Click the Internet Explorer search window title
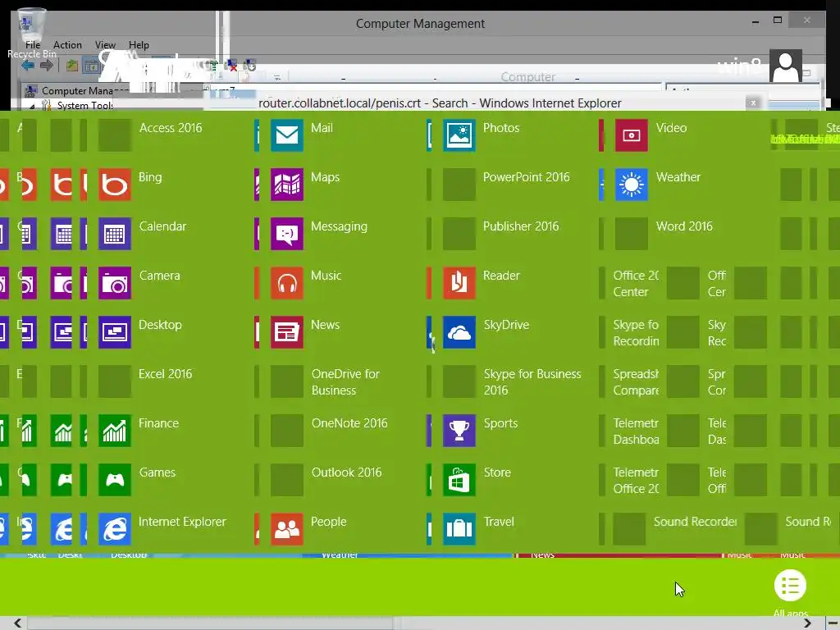The height and width of the screenshot is (630, 840). tap(440, 103)
